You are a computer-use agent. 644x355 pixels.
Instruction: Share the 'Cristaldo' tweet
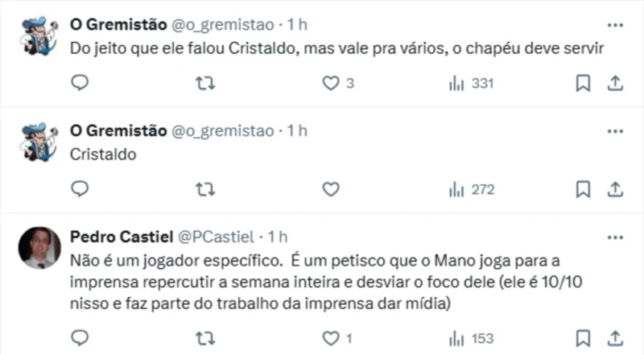(x=614, y=189)
